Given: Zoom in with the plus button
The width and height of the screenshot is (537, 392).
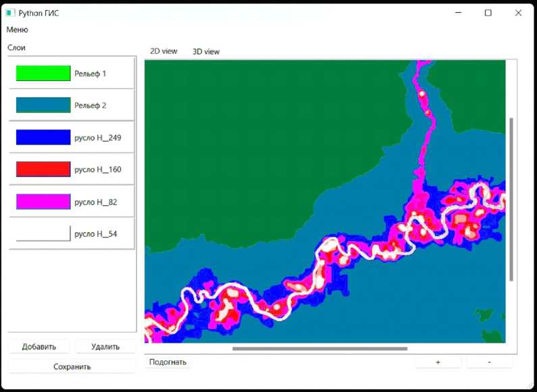Looking at the screenshot, I should pyautogui.click(x=438, y=362).
